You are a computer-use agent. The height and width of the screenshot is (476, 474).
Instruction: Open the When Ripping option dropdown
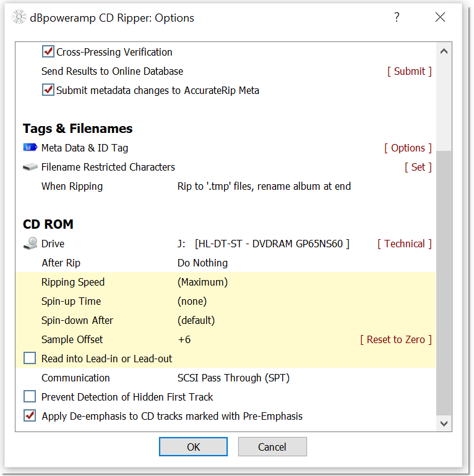pos(264,186)
